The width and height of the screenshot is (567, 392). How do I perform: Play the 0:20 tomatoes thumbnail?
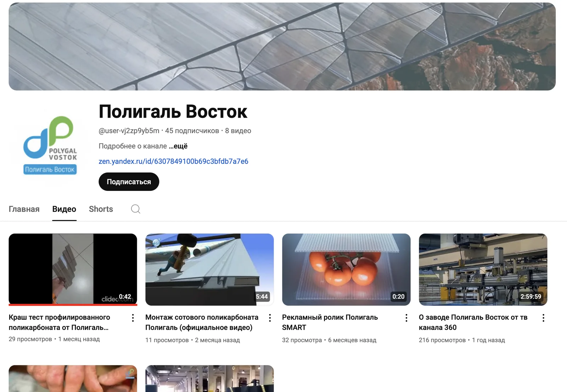pos(346,269)
